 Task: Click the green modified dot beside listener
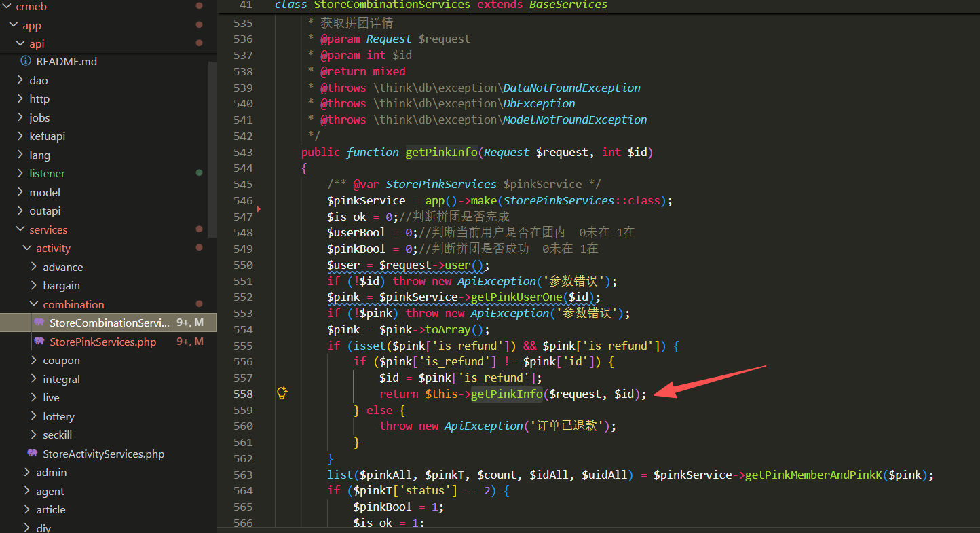click(199, 173)
